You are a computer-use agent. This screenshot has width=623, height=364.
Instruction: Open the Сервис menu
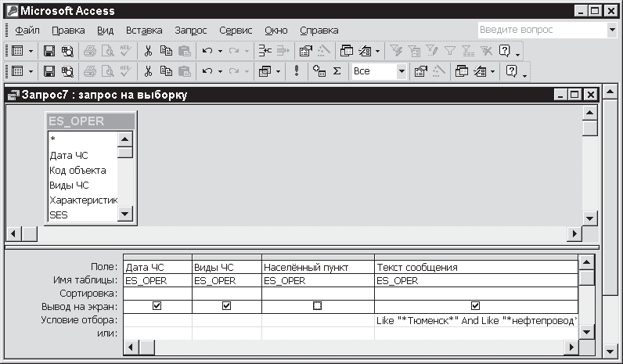pos(235,31)
